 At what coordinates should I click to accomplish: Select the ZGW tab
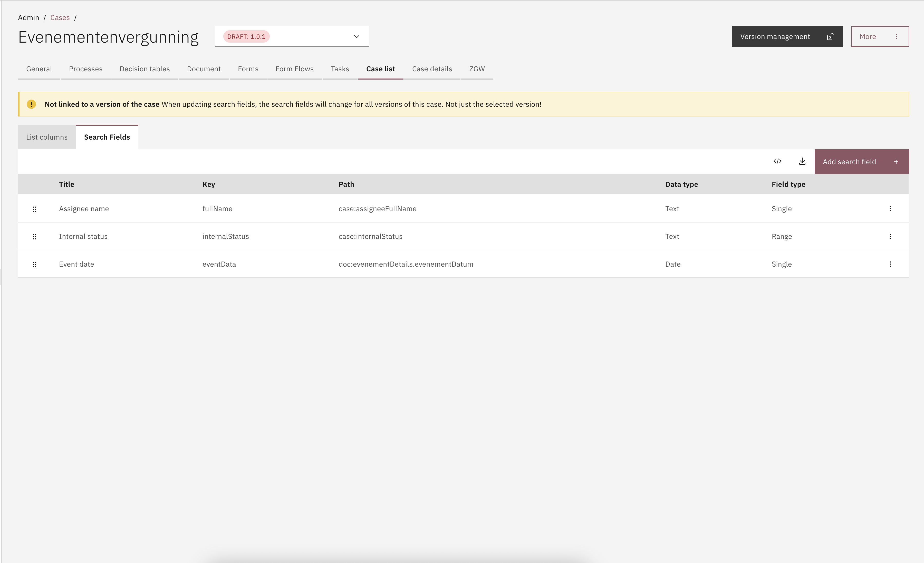[477, 69]
